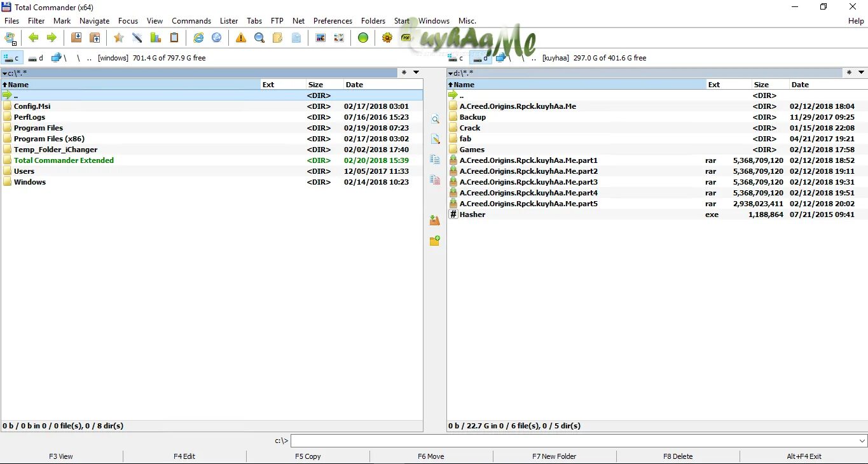Click the green forward arrow in the toolbar
Image resolution: width=868 pixels, height=464 pixels.
(x=52, y=38)
